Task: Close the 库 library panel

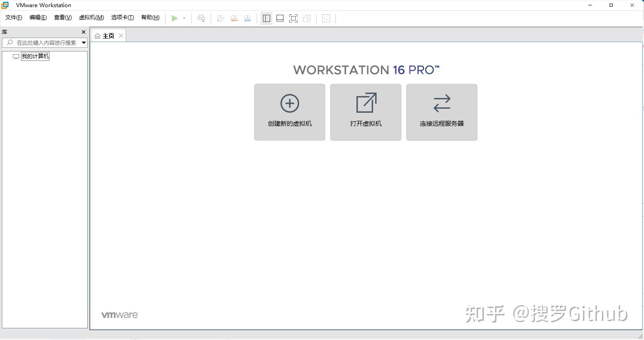Action: pos(83,32)
